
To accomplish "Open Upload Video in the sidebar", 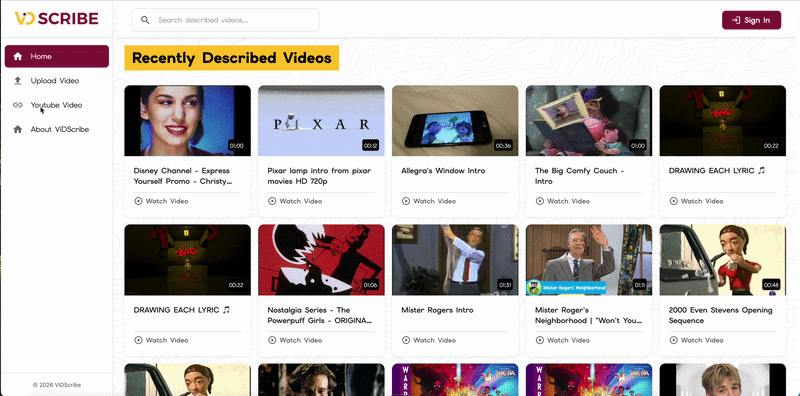I will click(57, 81).
